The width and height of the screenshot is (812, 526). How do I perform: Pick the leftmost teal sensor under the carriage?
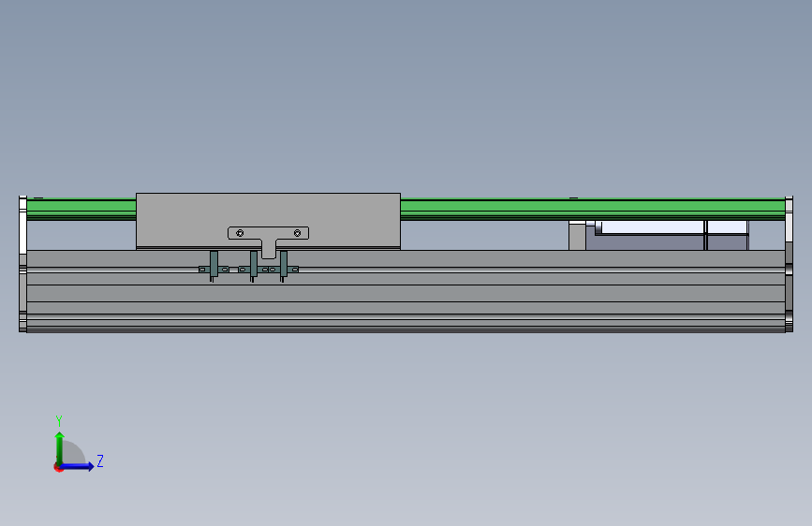pos(214,265)
